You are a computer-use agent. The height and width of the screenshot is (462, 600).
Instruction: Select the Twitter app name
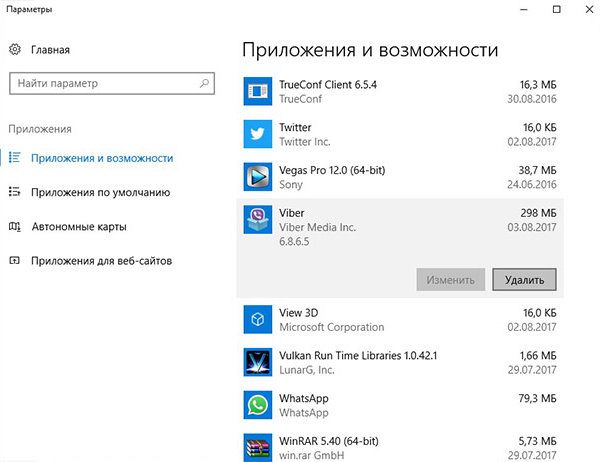(295, 127)
